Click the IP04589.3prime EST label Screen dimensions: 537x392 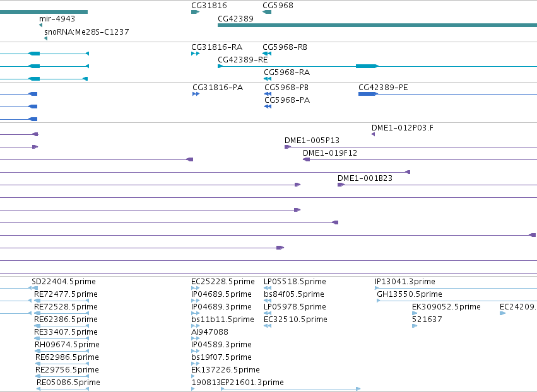[221, 345]
